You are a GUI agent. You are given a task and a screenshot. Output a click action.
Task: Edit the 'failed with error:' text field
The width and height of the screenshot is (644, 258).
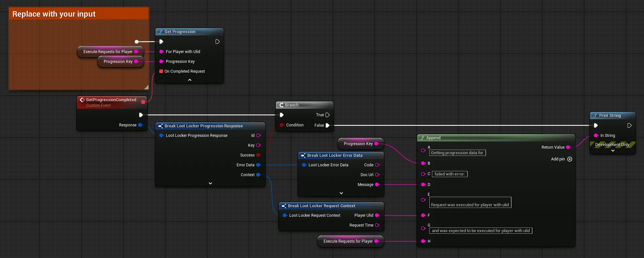click(x=450, y=174)
